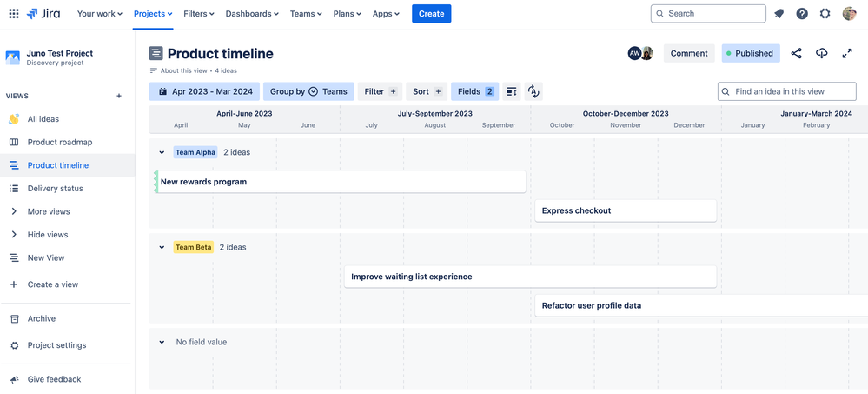
Task: Click the Filter button
Action: 380,91
